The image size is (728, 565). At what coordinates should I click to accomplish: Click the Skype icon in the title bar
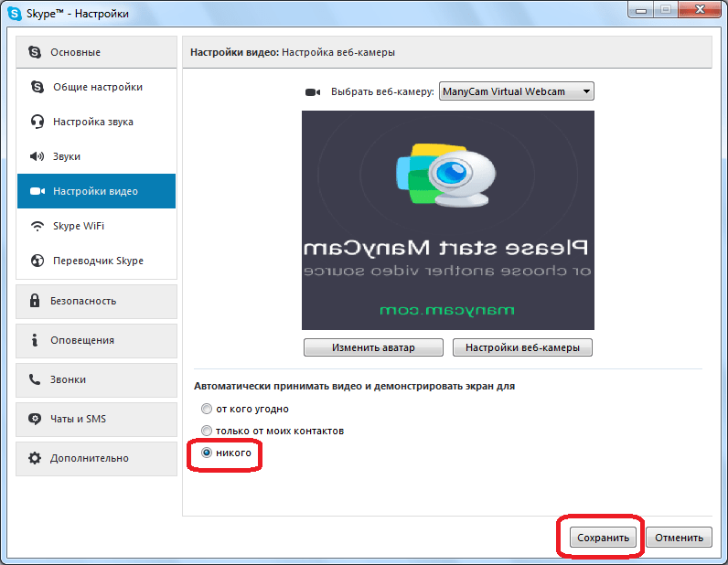point(15,14)
